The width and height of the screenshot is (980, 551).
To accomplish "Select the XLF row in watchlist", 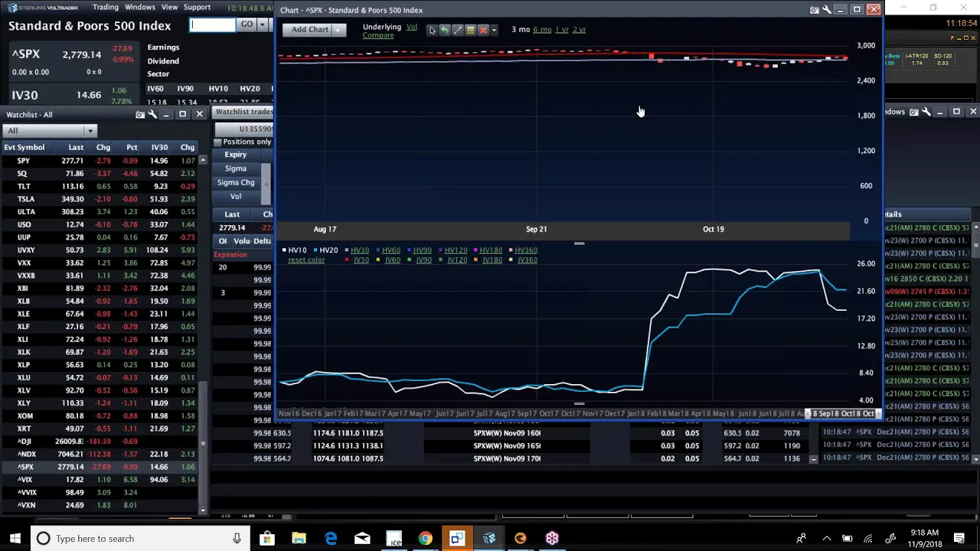I will 100,327.
